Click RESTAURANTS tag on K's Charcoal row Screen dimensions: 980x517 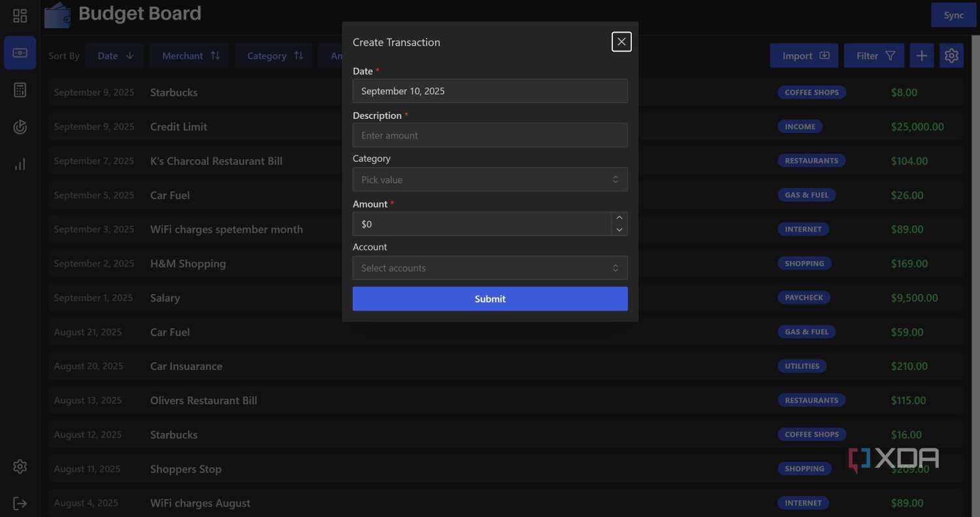[x=811, y=161]
